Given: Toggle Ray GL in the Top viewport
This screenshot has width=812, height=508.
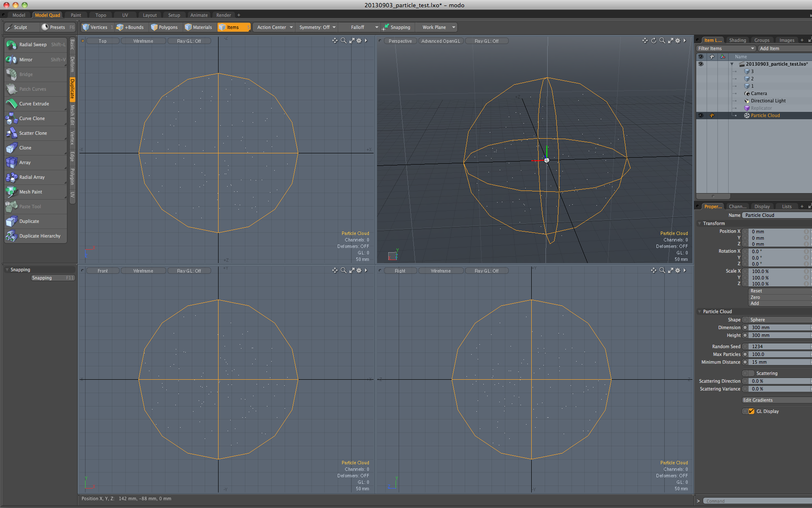Looking at the screenshot, I should coord(189,41).
